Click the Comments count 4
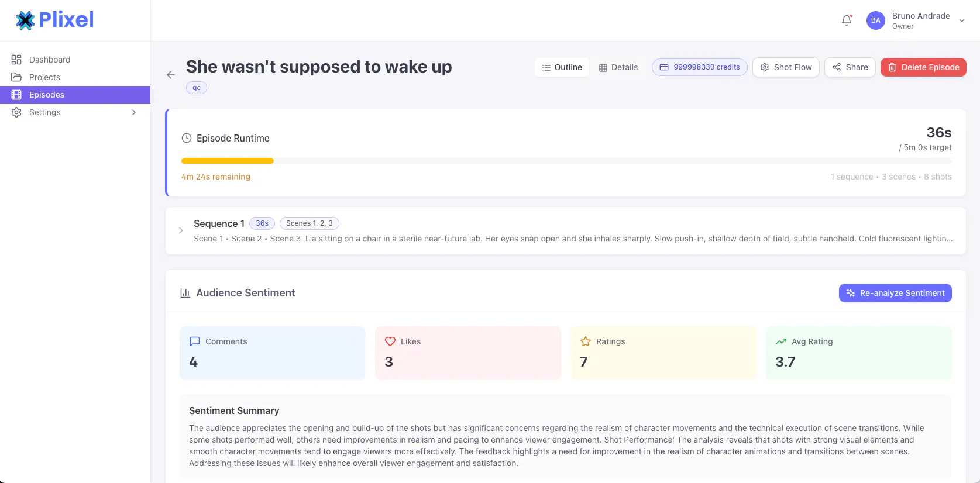Image resolution: width=980 pixels, height=483 pixels. [194, 362]
